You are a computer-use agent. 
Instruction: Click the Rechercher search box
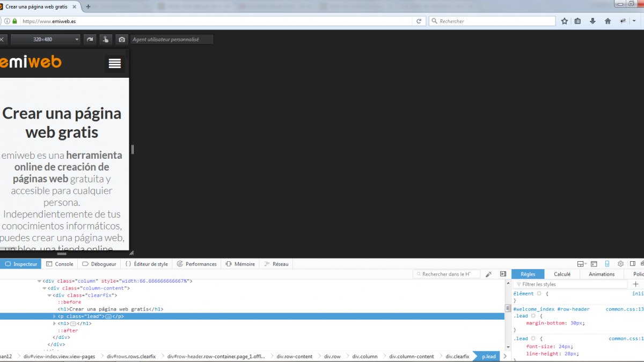[x=492, y=21]
